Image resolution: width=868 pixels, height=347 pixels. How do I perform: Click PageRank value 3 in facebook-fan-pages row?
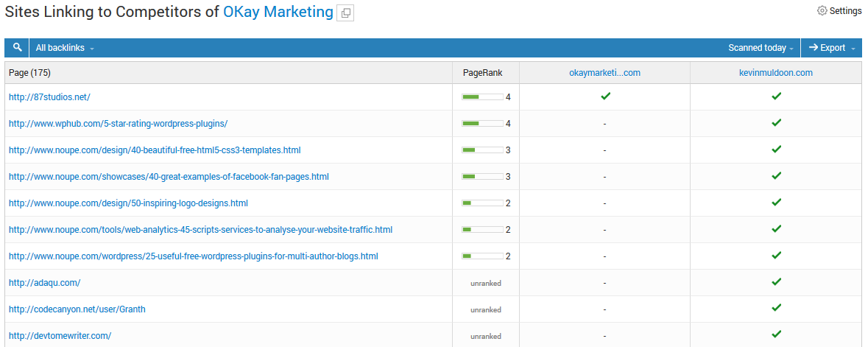pos(508,177)
